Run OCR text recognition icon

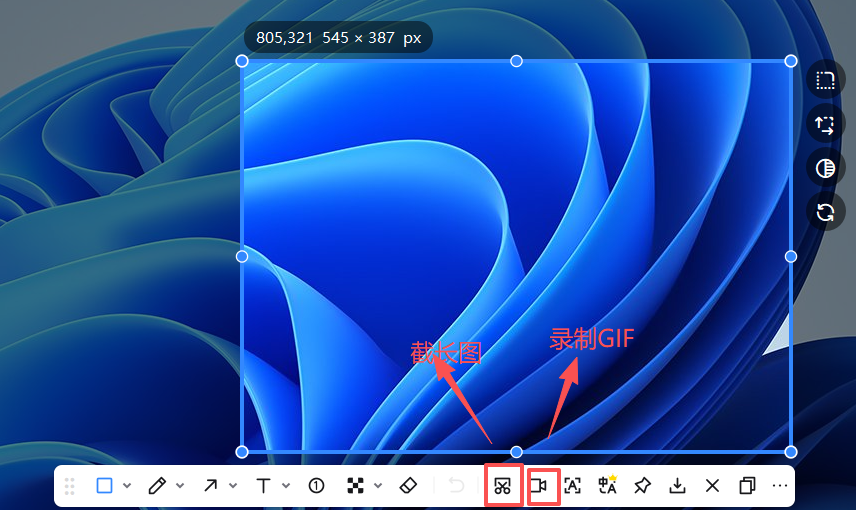572,485
